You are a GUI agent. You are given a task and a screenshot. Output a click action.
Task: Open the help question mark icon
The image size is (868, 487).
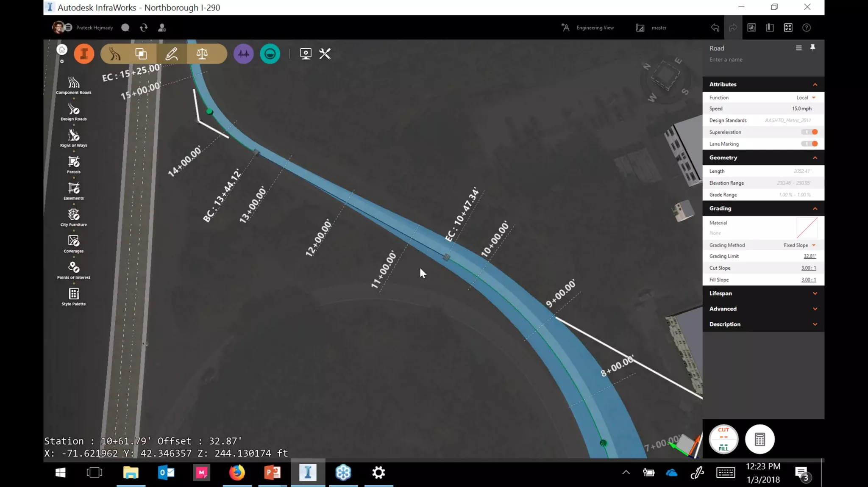(x=807, y=28)
